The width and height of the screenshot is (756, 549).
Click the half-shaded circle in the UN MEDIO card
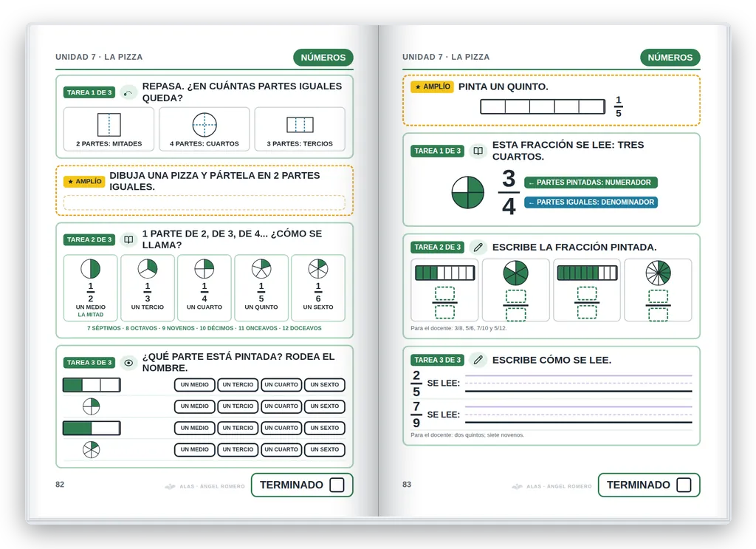(91, 269)
